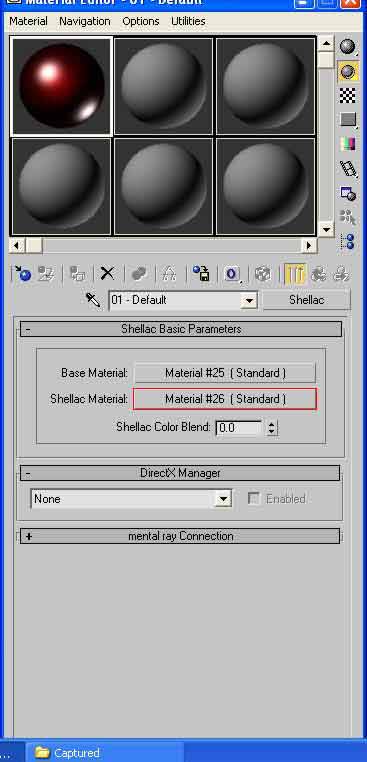Click sample slots horizontal scrollbar right arrow
367x762 pixels.
(x=309, y=245)
